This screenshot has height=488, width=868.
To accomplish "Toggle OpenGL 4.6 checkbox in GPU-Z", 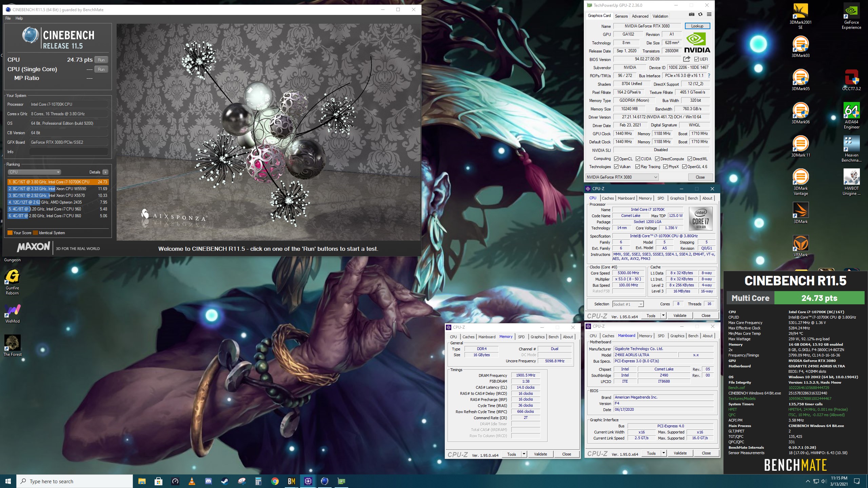I will (684, 166).
